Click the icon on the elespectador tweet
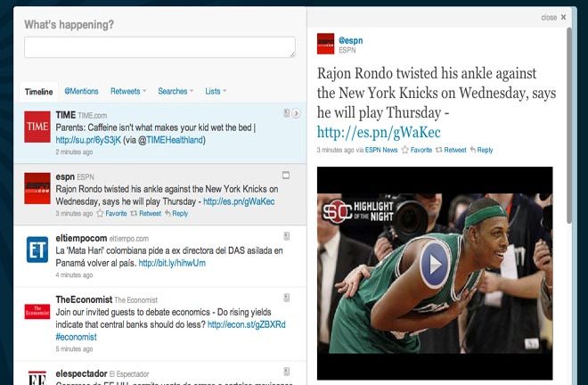This screenshot has height=385, width=588. point(287,372)
